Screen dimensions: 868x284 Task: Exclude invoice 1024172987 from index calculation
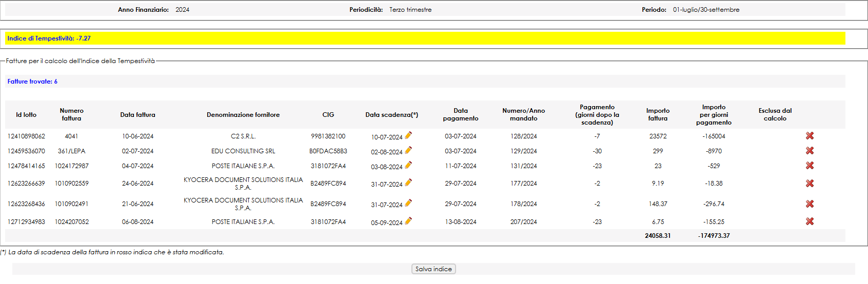point(810,166)
